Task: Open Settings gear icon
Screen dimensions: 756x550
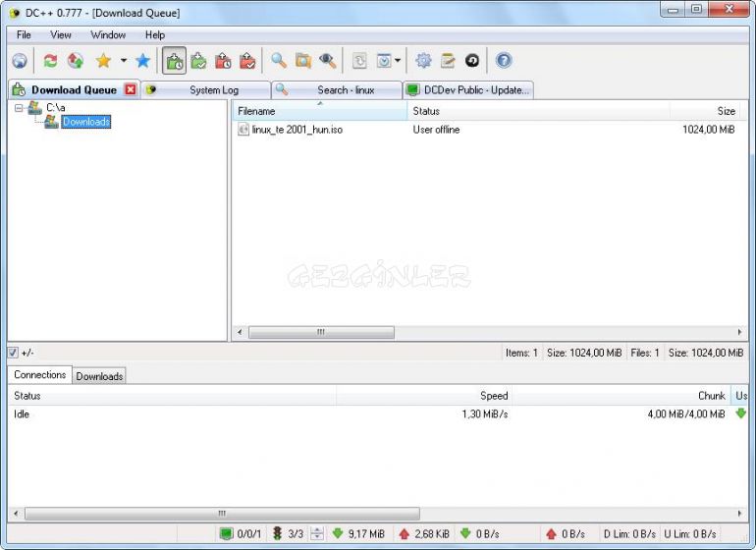Action: pyautogui.click(x=423, y=61)
